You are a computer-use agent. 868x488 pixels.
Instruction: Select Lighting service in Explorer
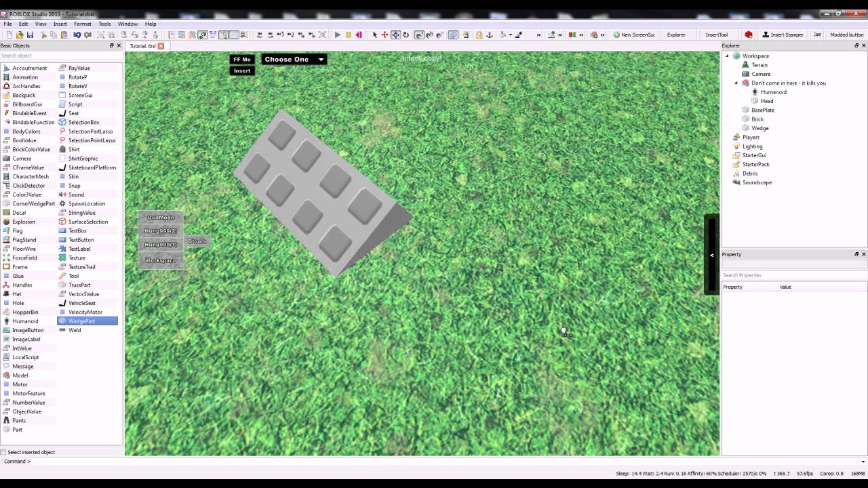(752, 146)
